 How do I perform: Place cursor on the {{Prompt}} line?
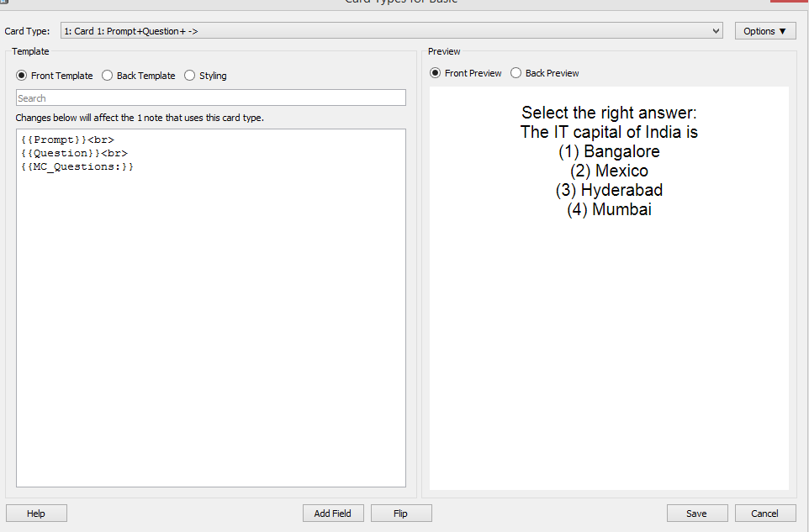tap(67, 140)
